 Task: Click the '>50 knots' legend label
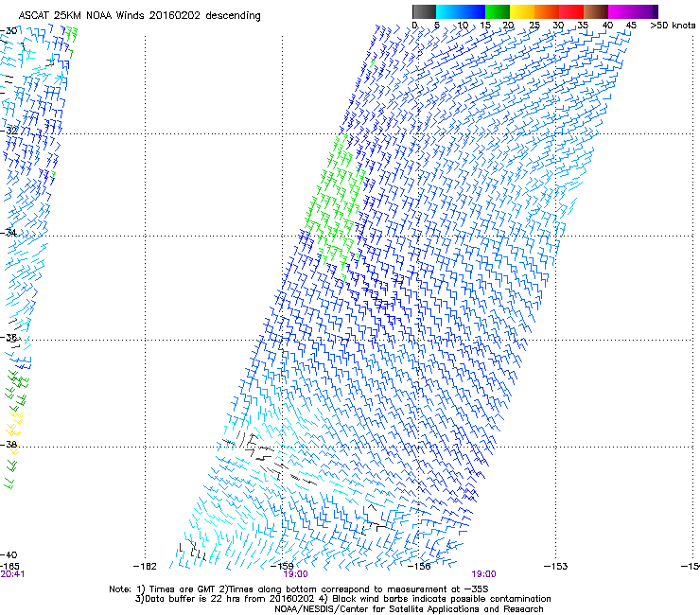point(673,26)
